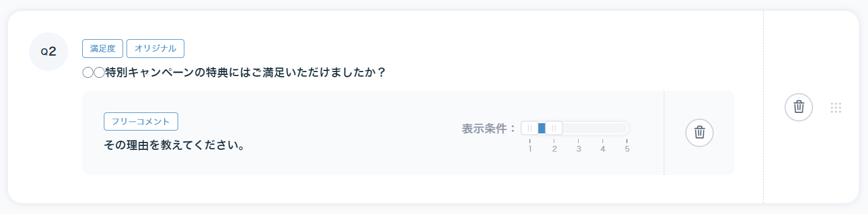Click the question text about 特別キャンペーンの特典
868x214 pixels.
(x=234, y=73)
